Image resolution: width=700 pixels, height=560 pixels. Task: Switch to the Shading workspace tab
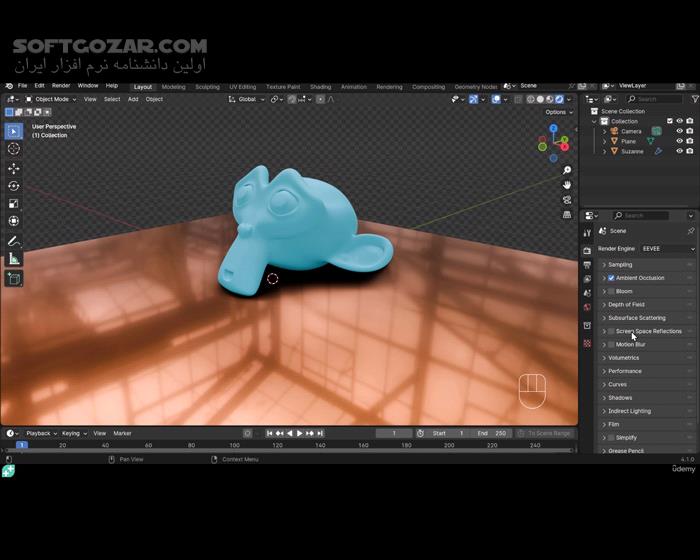coord(319,87)
